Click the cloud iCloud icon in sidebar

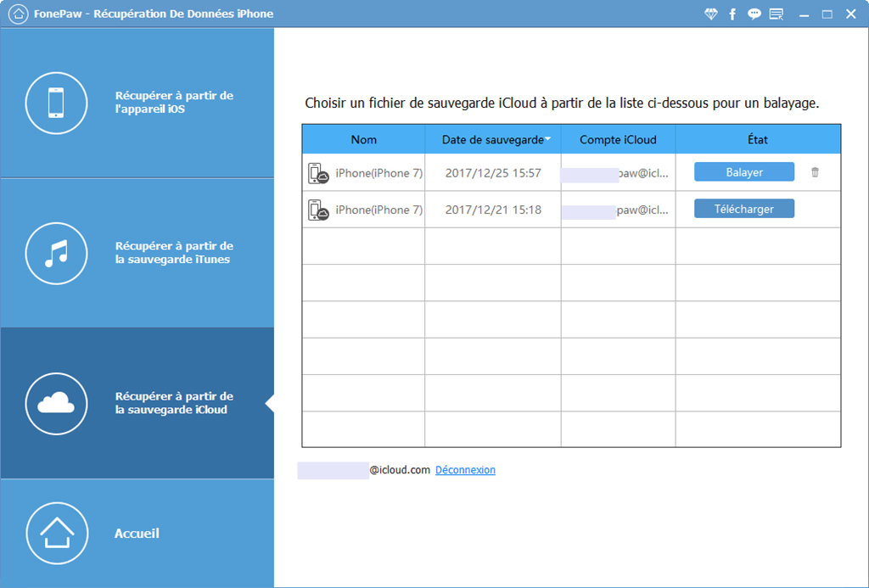click(x=57, y=403)
